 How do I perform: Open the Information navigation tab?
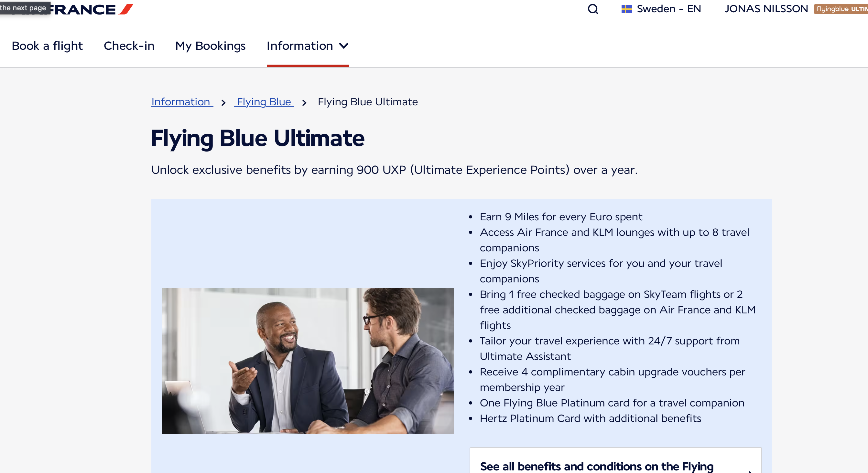[x=299, y=46]
